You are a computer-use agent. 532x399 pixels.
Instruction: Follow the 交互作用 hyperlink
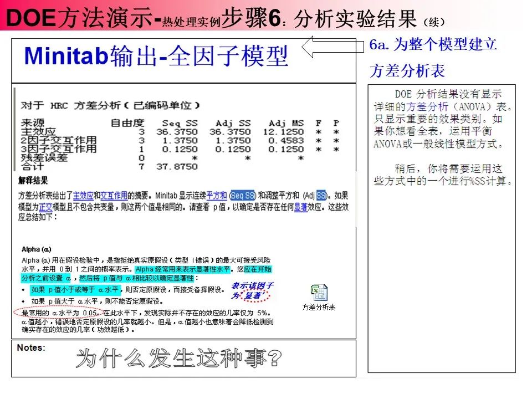coord(114,196)
